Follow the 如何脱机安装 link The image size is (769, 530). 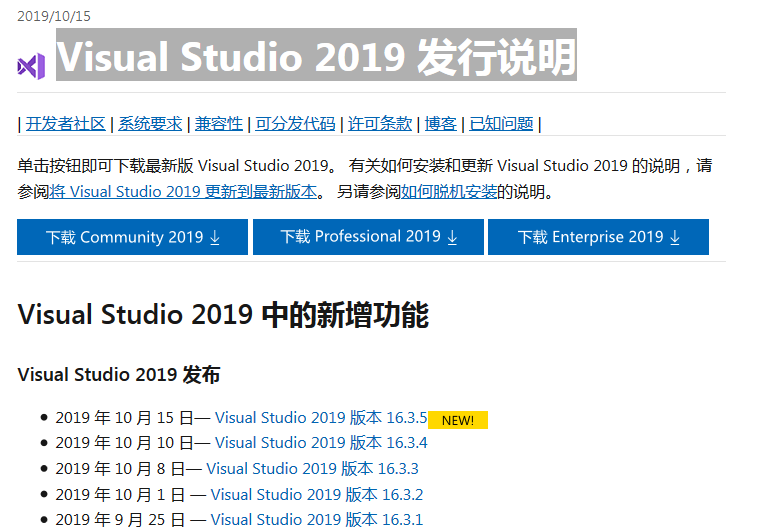point(449,191)
